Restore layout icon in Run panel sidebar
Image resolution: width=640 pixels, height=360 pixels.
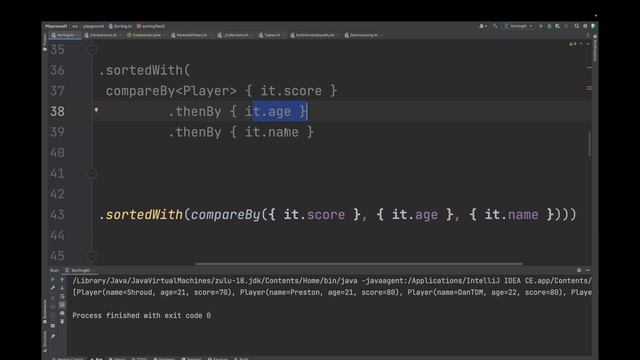[53, 326]
